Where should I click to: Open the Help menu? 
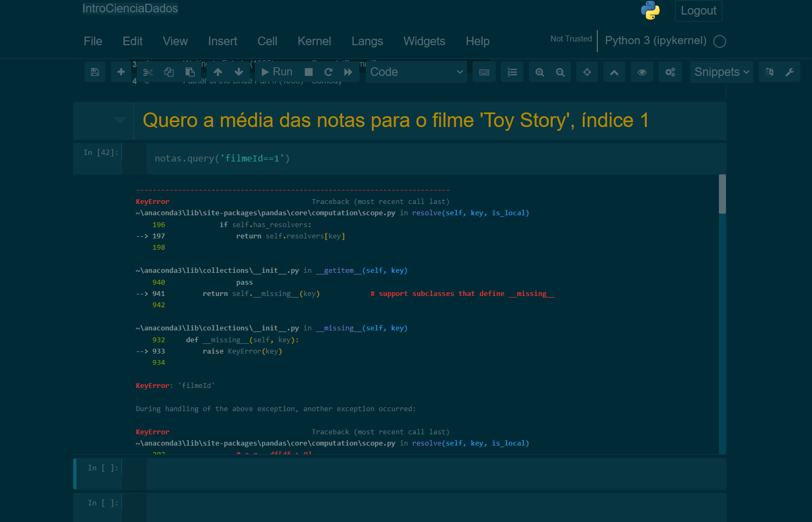(x=478, y=41)
